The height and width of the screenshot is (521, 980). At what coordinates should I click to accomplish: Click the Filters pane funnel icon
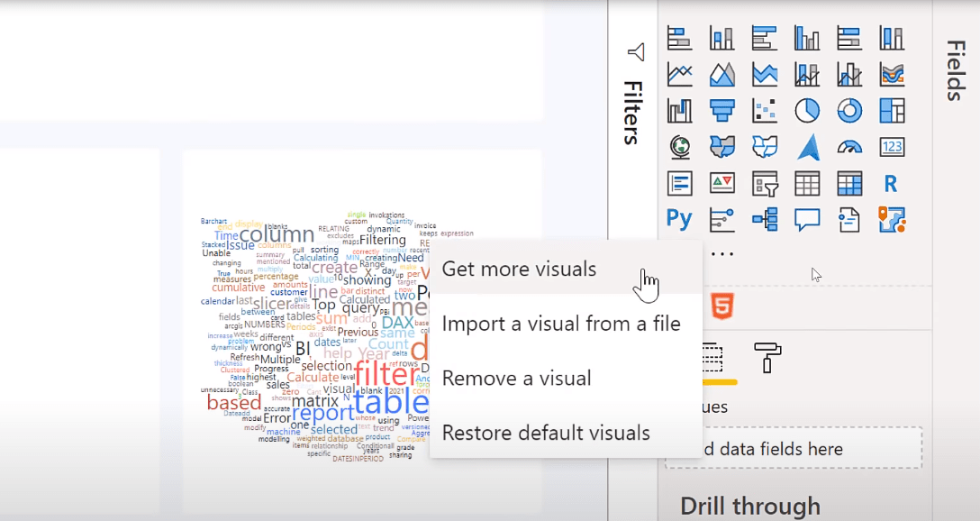coord(636,52)
